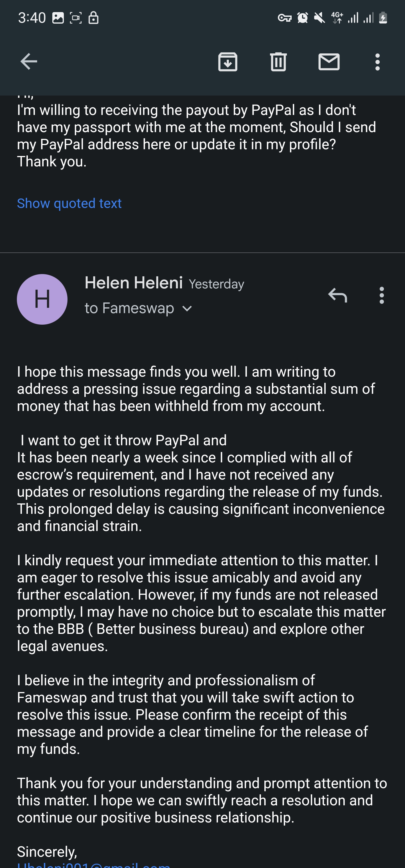Screen dimensions: 405x868
Task: Tap the battery charging status icon
Action: 383,17
